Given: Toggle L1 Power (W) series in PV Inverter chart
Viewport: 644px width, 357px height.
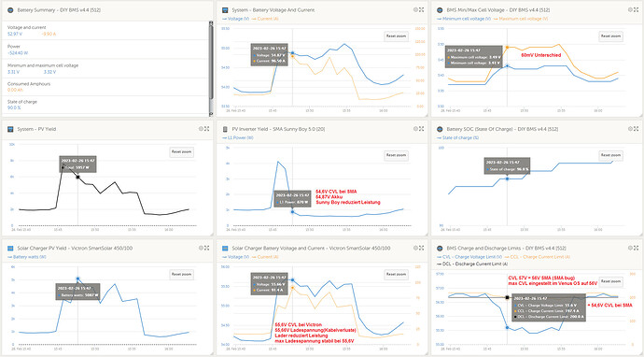Looking at the screenshot, I should 238,137.
